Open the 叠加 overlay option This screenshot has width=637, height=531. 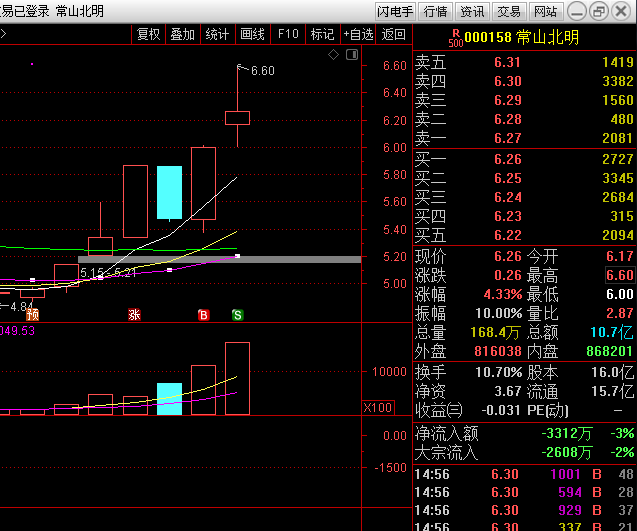click(183, 35)
